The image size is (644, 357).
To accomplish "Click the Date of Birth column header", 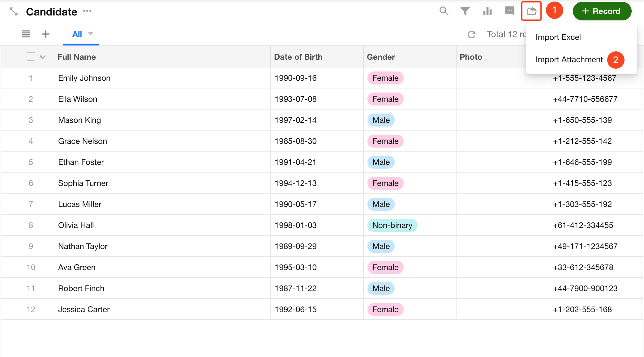I will (x=298, y=57).
